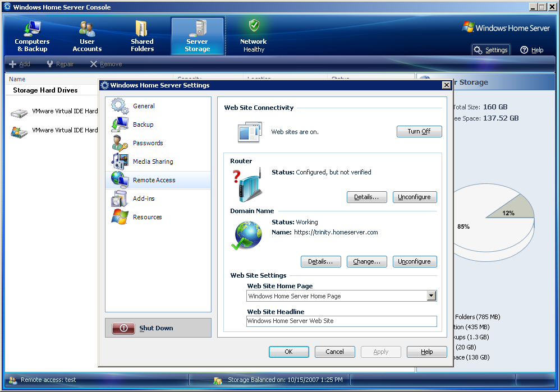Select Passwords settings category

(x=158, y=143)
